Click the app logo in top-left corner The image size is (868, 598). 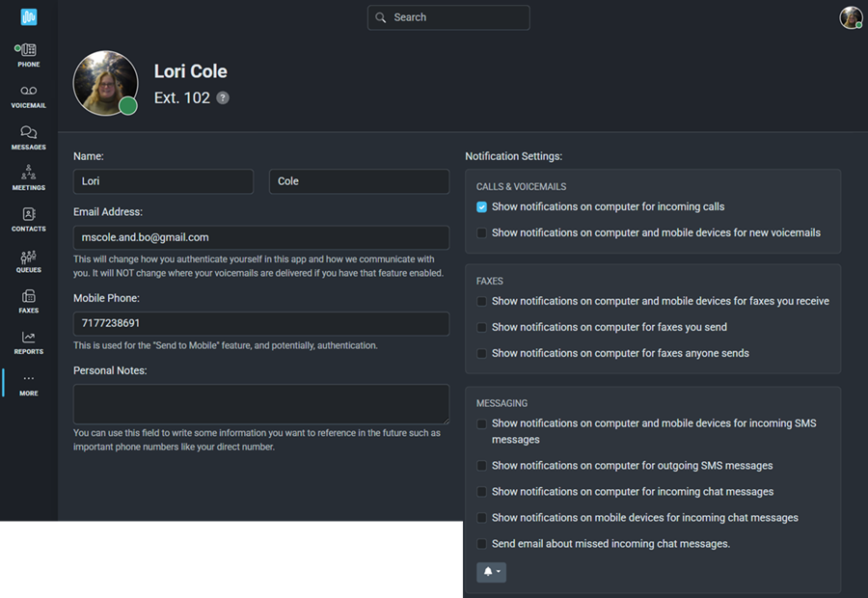(29, 16)
